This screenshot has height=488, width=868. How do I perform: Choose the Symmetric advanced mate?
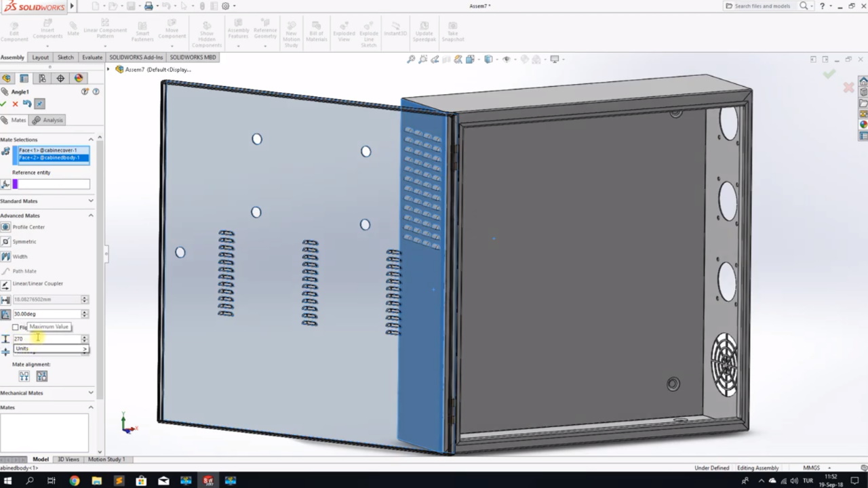click(5, 241)
